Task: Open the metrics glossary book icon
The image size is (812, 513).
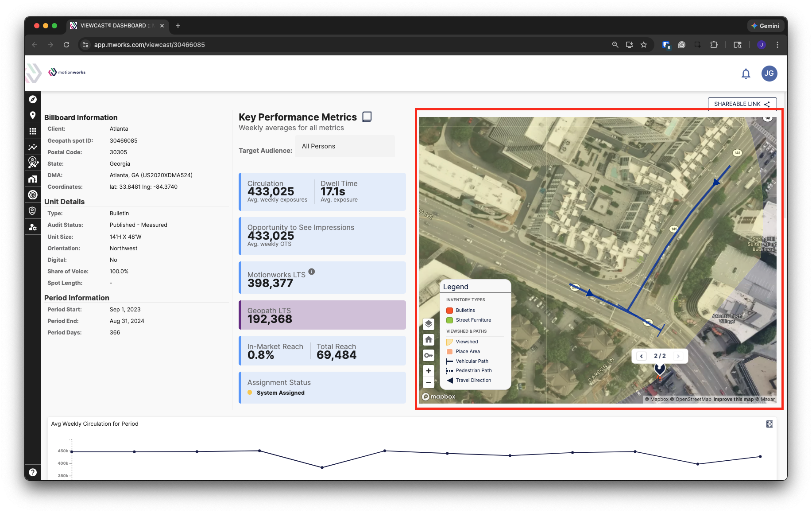Action: [367, 117]
